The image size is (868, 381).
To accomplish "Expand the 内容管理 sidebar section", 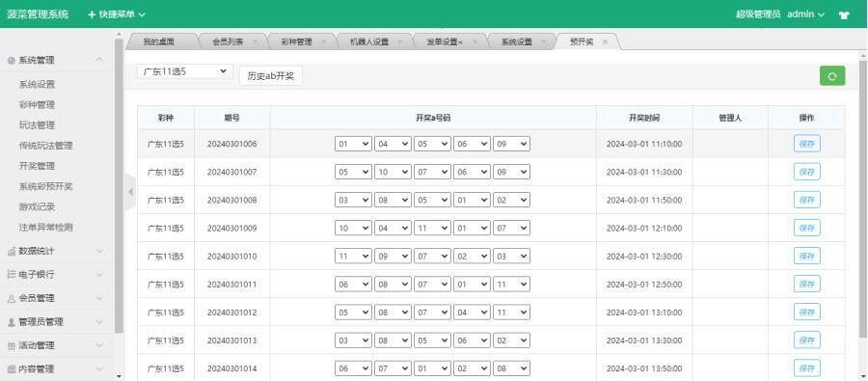I will 99,368.
